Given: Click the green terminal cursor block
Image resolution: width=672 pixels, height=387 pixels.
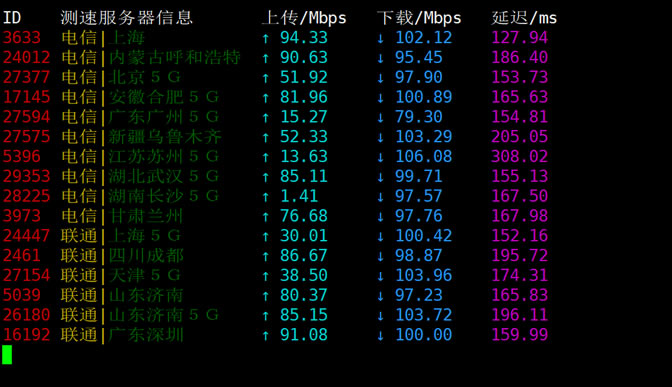Looking at the screenshot, I should point(7,355).
